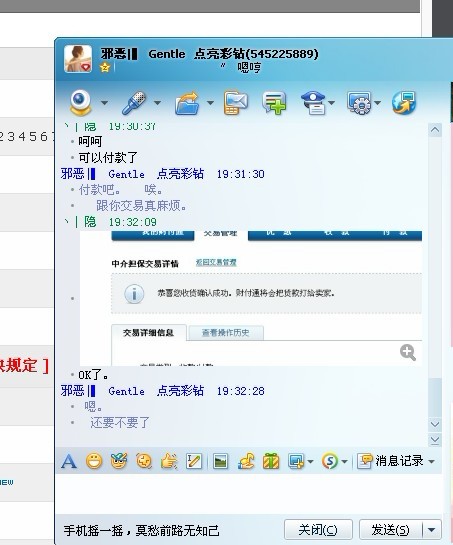Viewport: 453px width, 545px height.
Task: Open the emoticon smiley picker
Action: 94,461
